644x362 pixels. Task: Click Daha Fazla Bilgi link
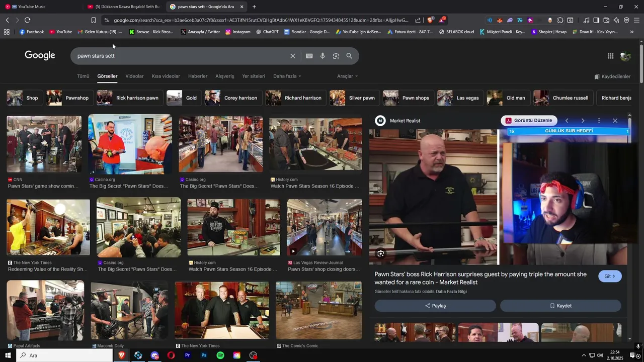point(451,292)
